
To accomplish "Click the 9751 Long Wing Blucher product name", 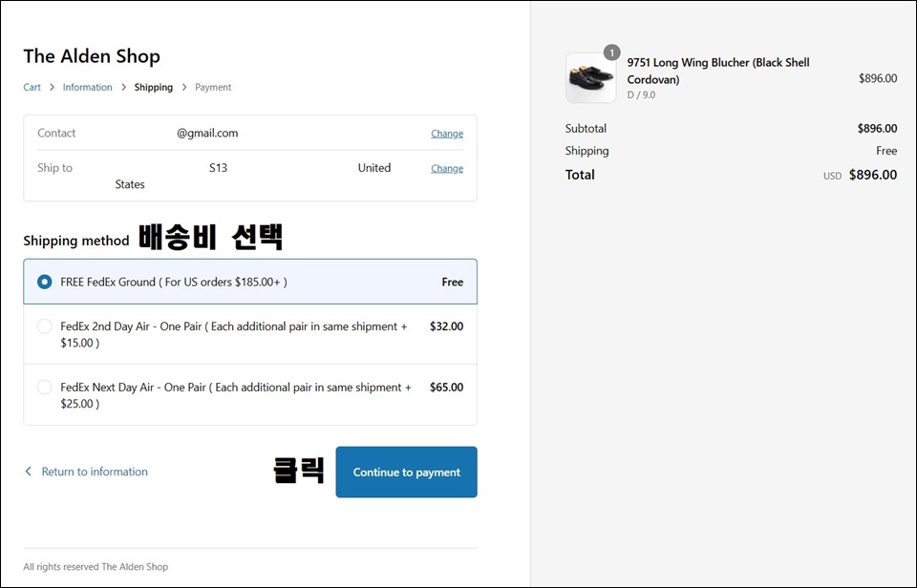I will 718,71.
